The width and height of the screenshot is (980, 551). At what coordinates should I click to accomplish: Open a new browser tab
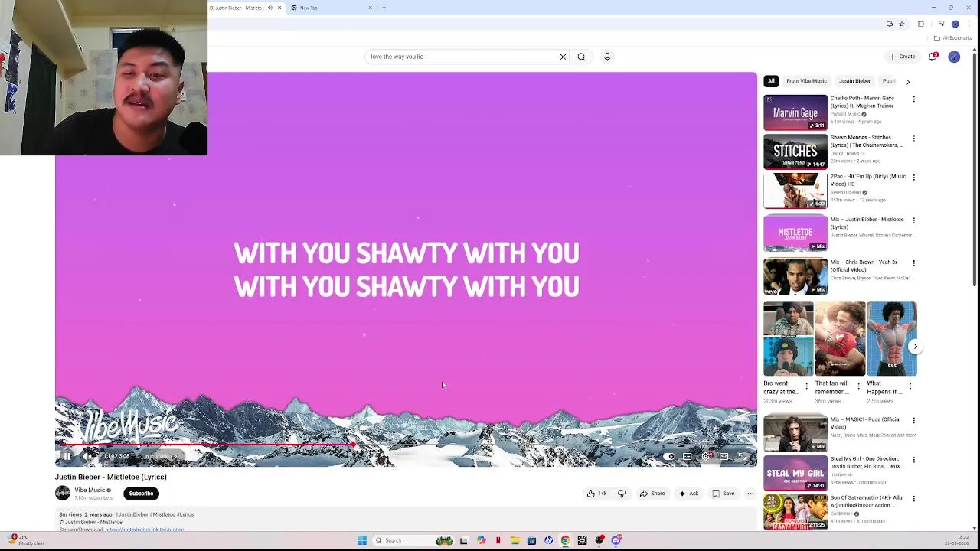[384, 8]
